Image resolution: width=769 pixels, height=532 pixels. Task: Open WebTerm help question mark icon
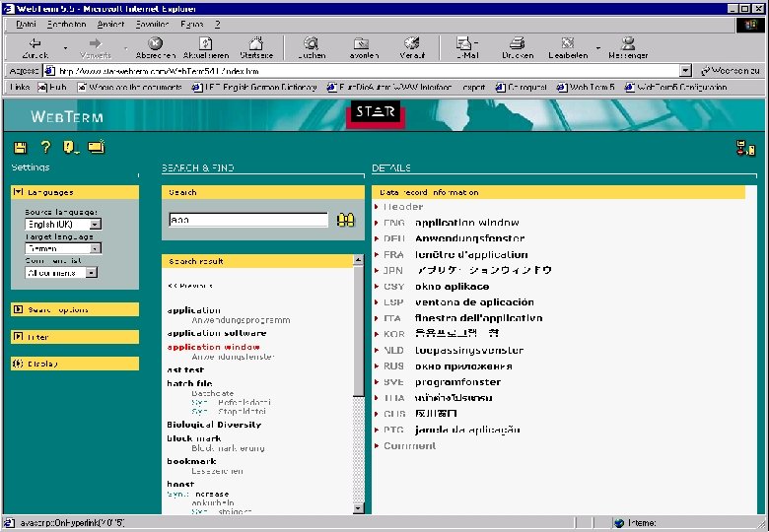(x=45, y=147)
